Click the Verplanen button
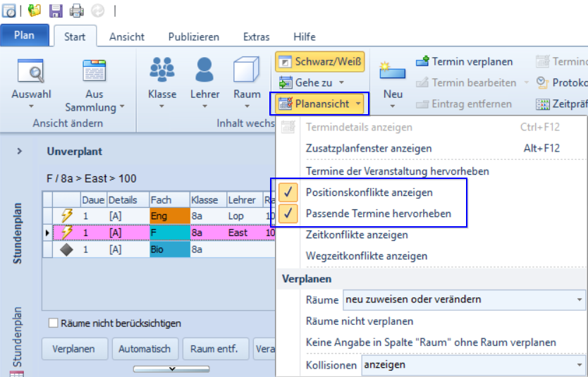This screenshot has height=377, width=588. click(x=75, y=349)
